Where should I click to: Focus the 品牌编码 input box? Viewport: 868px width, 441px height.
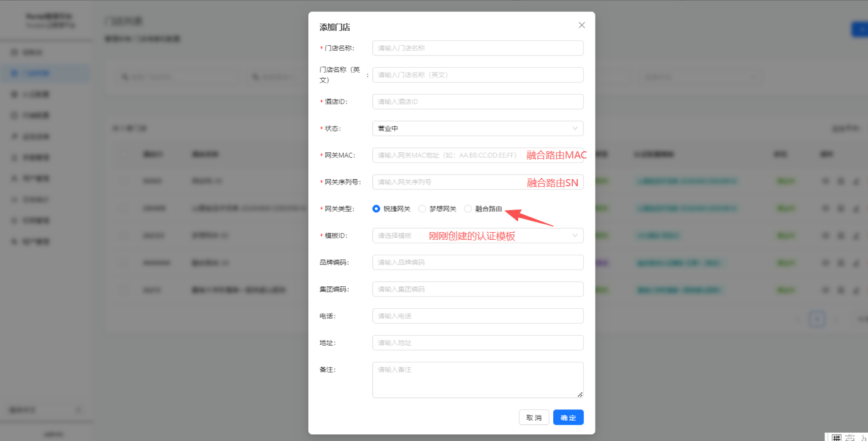(478, 262)
